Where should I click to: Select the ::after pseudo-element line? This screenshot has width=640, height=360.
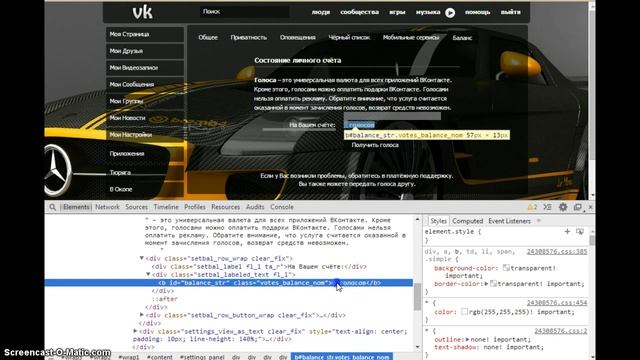[x=164, y=299]
